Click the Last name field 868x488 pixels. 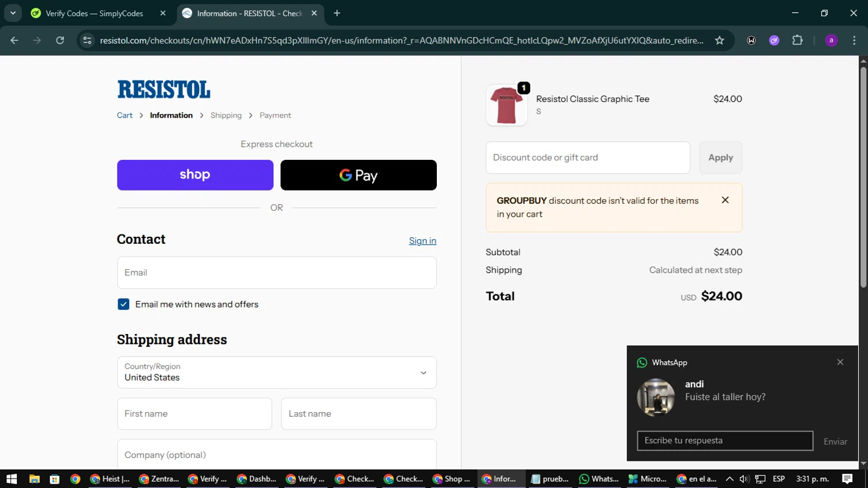359,414
